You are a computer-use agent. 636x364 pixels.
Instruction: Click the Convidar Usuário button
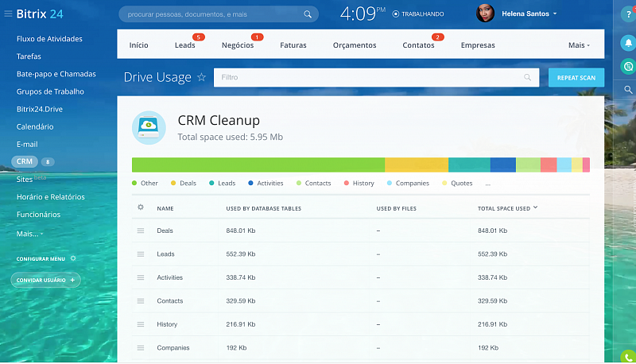tap(45, 280)
